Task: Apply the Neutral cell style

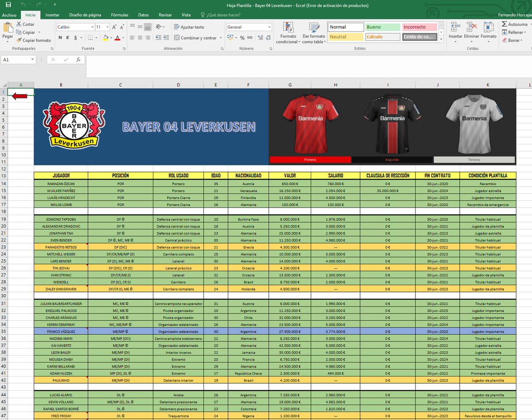Action: (346, 37)
